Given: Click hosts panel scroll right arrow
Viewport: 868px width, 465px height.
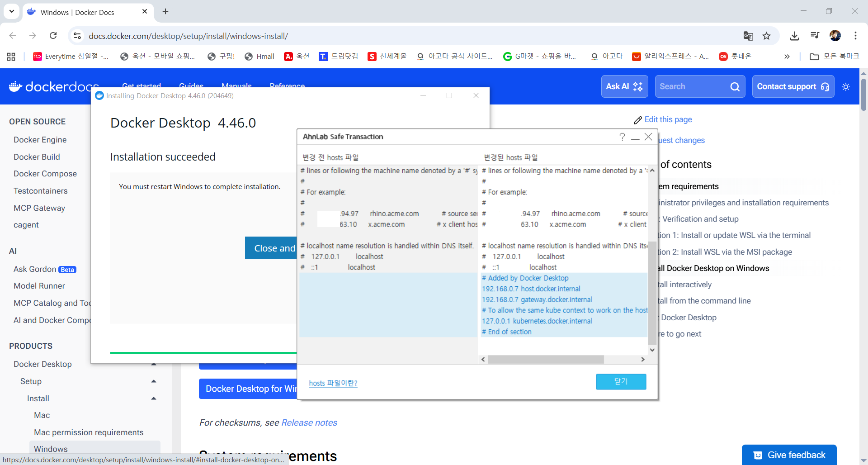Looking at the screenshot, I should (643, 359).
